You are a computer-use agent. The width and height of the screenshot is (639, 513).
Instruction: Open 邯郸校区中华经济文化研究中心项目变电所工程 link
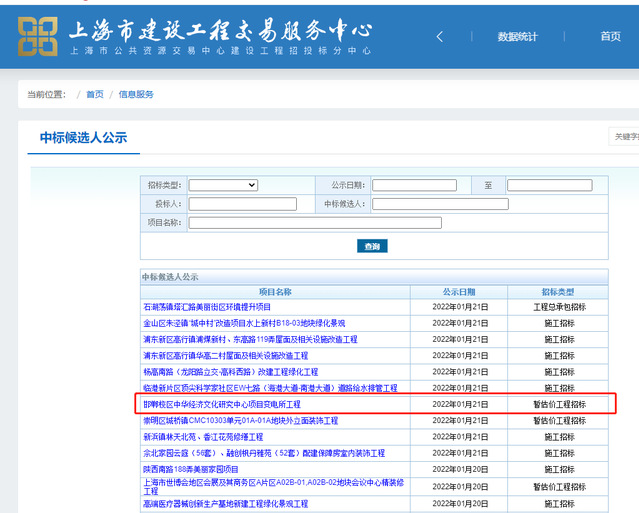(222, 404)
